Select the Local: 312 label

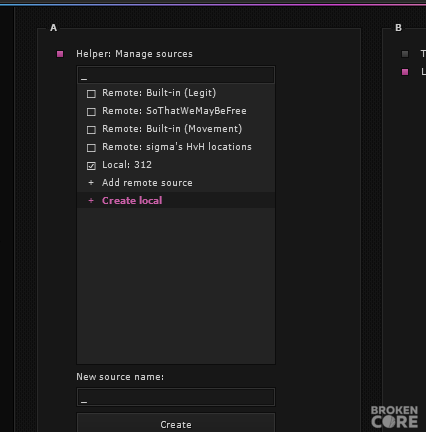(127, 165)
